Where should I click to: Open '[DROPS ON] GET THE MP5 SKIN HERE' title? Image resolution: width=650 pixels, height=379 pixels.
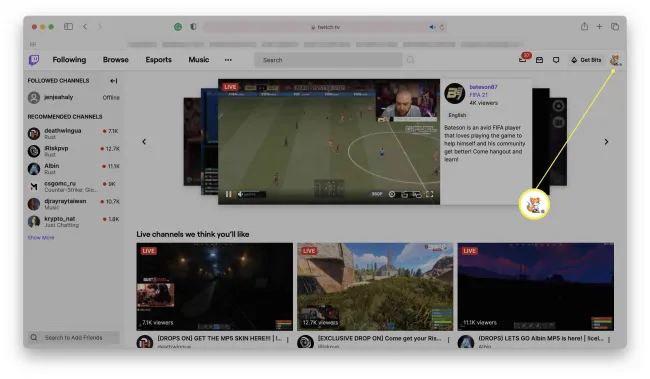click(x=219, y=338)
